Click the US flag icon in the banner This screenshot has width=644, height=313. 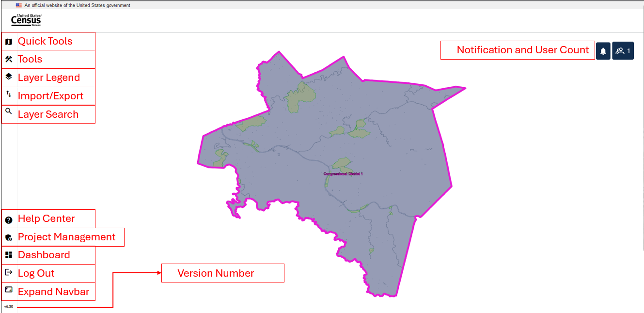pyautogui.click(x=18, y=5)
